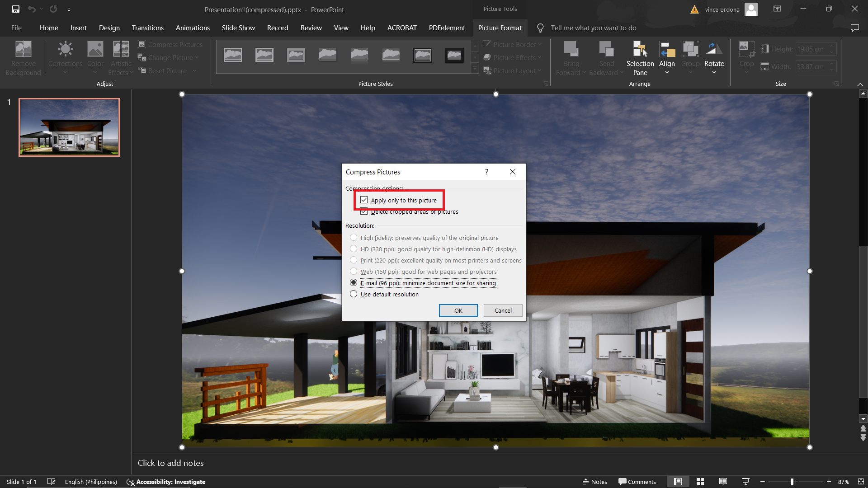Select the Web (150 ppi) resolution option
Screen dimensions: 868x488
click(x=354, y=271)
